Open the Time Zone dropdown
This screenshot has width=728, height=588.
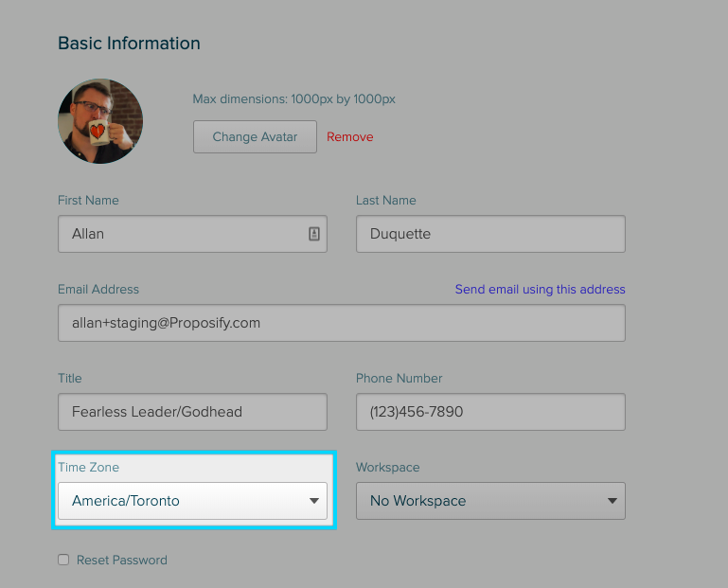tap(193, 501)
